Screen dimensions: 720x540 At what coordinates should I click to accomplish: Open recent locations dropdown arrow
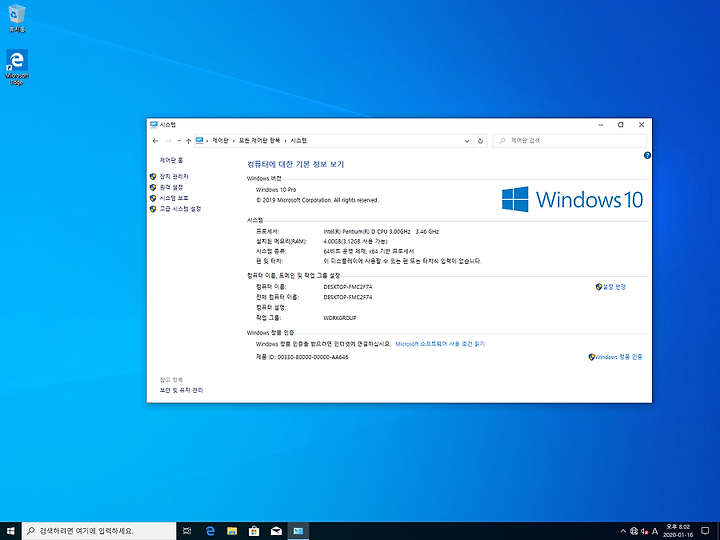click(x=179, y=141)
